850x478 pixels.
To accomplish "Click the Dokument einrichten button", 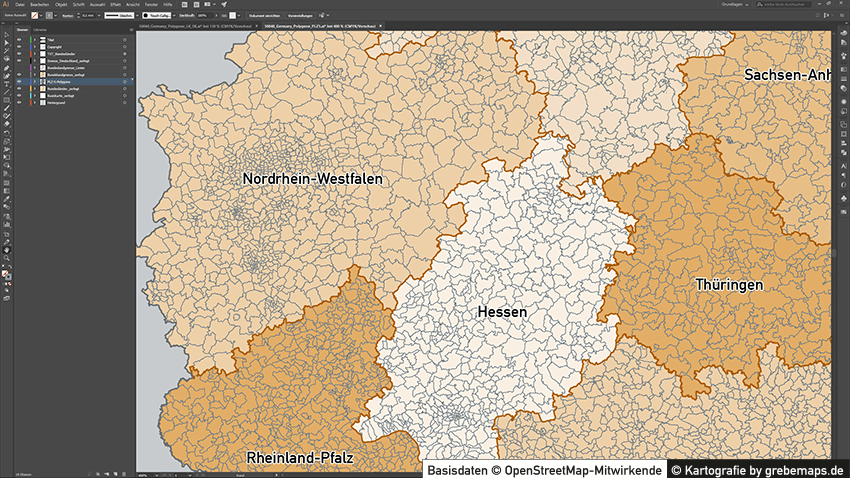I will click(264, 16).
